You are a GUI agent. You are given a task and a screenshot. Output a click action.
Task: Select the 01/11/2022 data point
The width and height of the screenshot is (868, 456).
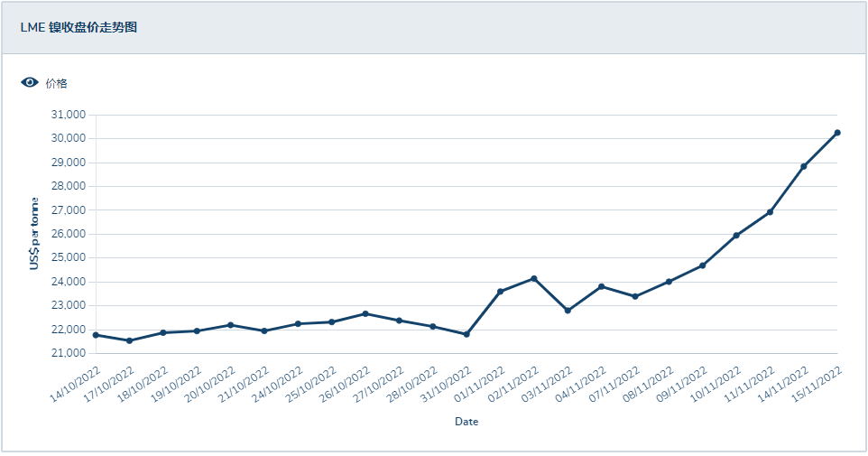pyautogui.click(x=500, y=292)
